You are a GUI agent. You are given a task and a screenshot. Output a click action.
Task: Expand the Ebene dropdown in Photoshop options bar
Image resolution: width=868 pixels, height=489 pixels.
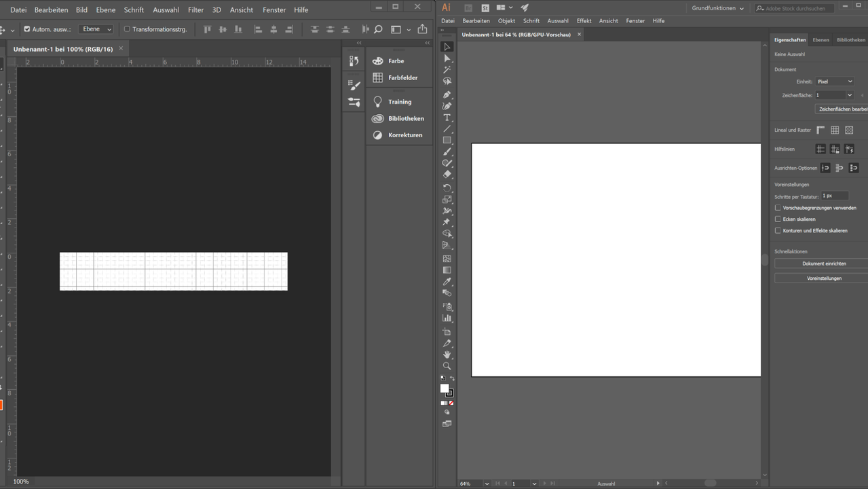(x=96, y=29)
